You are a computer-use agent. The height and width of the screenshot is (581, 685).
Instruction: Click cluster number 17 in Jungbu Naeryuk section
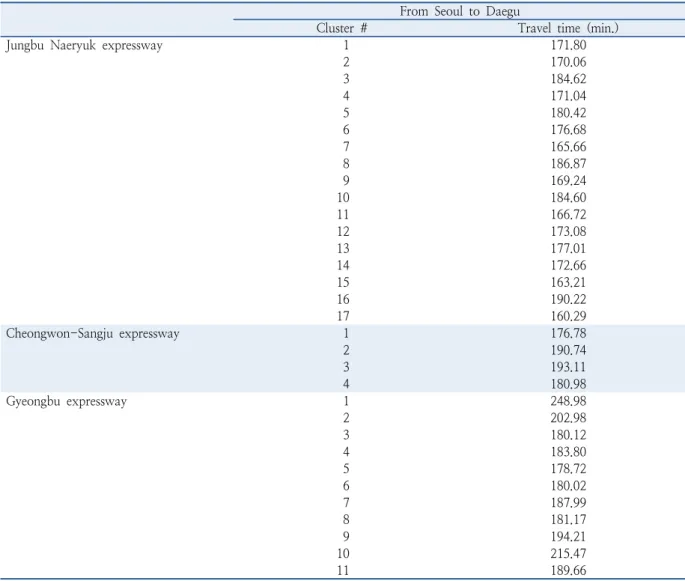tap(343, 316)
